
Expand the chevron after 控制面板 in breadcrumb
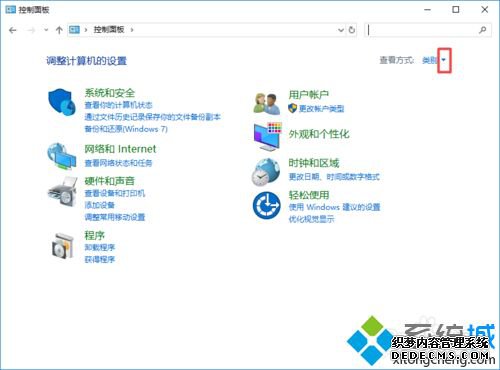132,30
